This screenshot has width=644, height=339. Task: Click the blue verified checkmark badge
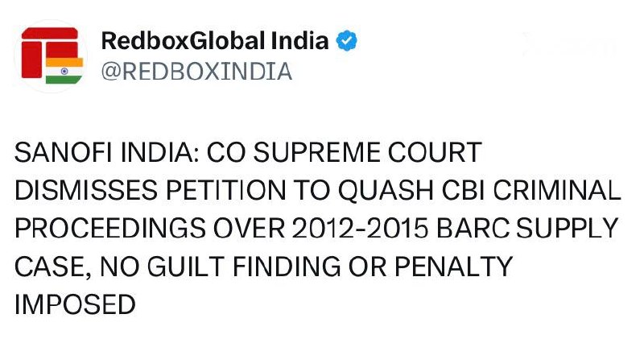coord(347,41)
